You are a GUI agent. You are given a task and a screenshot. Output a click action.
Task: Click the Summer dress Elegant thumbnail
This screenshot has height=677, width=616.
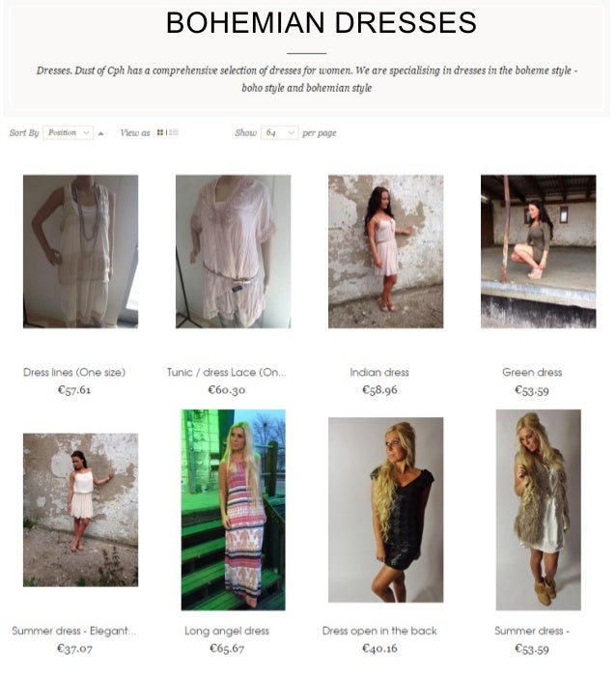pos(81,510)
